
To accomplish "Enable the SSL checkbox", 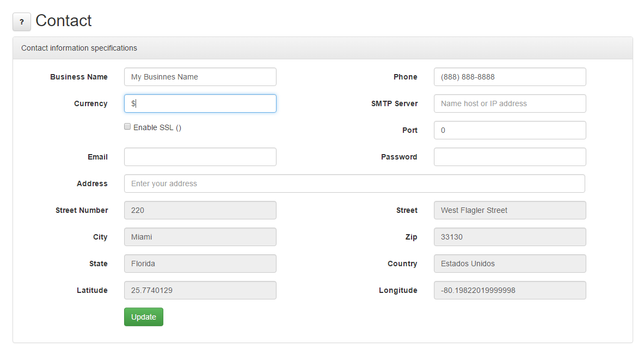I will point(127,126).
